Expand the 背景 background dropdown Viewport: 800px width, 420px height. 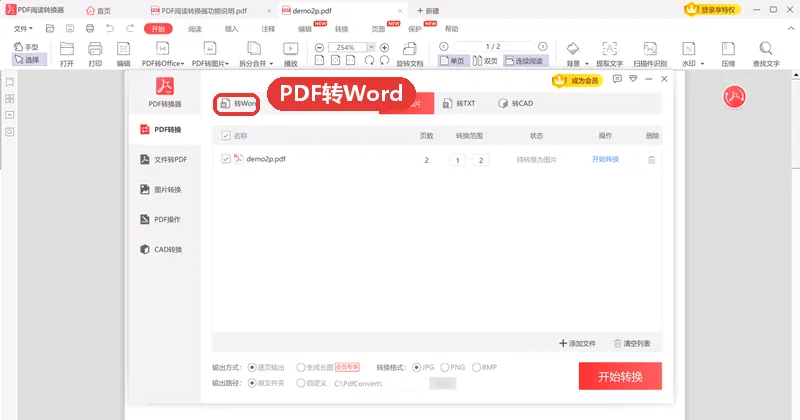[x=587, y=64]
